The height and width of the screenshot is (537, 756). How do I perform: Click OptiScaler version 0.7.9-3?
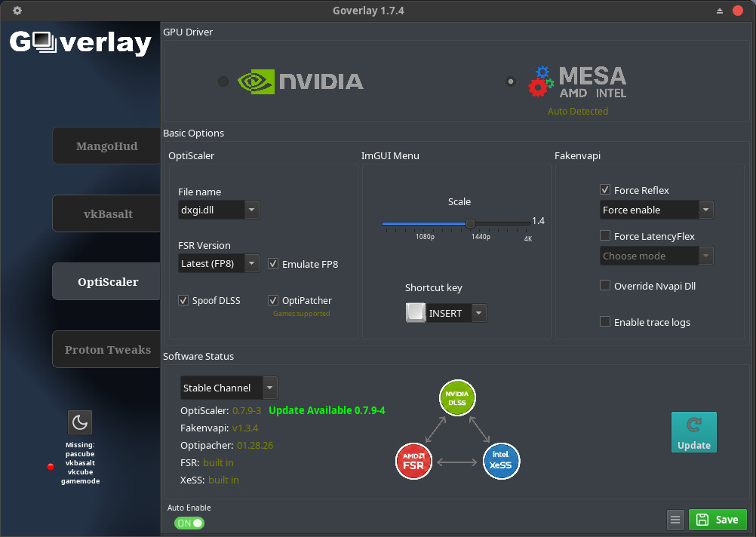click(247, 411)
